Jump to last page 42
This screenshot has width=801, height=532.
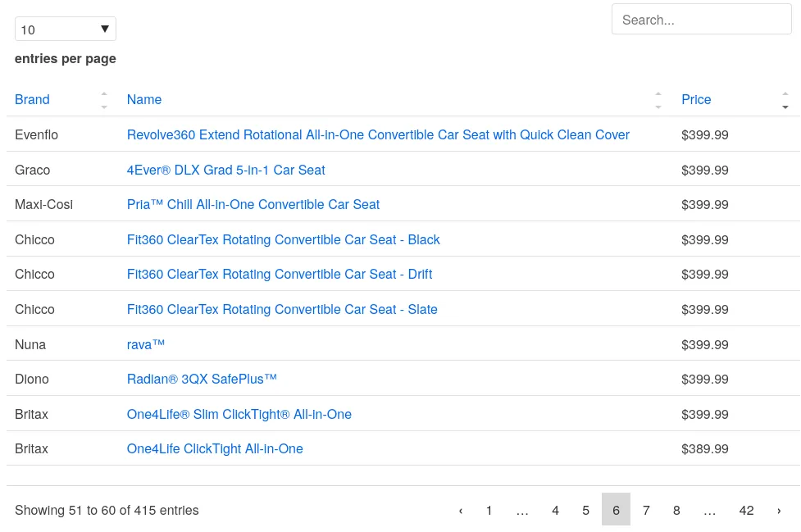(x=746, y=510)
